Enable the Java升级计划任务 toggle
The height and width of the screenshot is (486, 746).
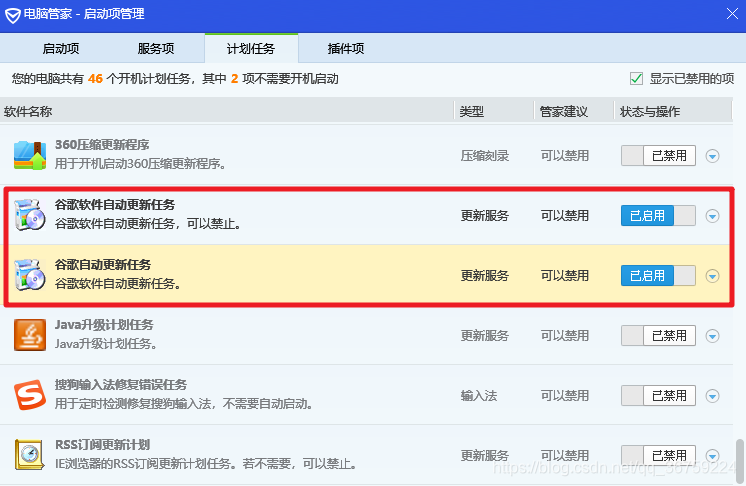658,336
